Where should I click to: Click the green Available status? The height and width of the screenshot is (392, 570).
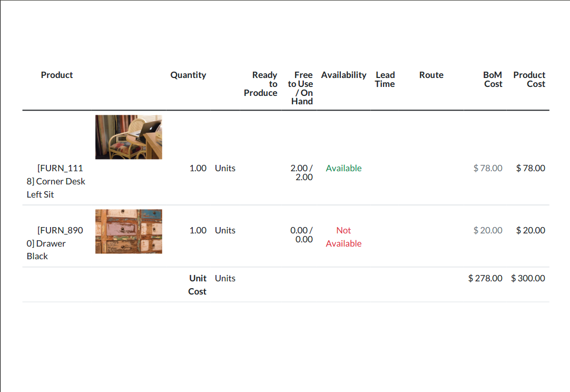coord(343,168)
